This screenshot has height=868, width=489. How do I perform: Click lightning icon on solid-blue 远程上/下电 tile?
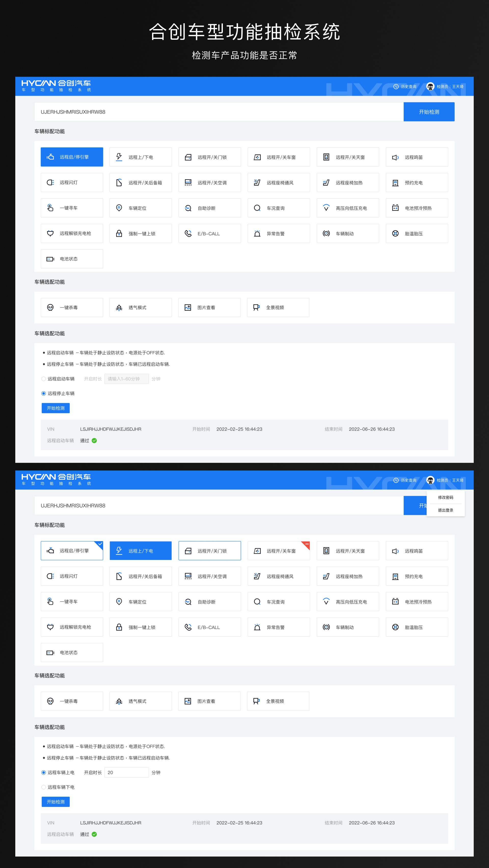tap(119, 550)
